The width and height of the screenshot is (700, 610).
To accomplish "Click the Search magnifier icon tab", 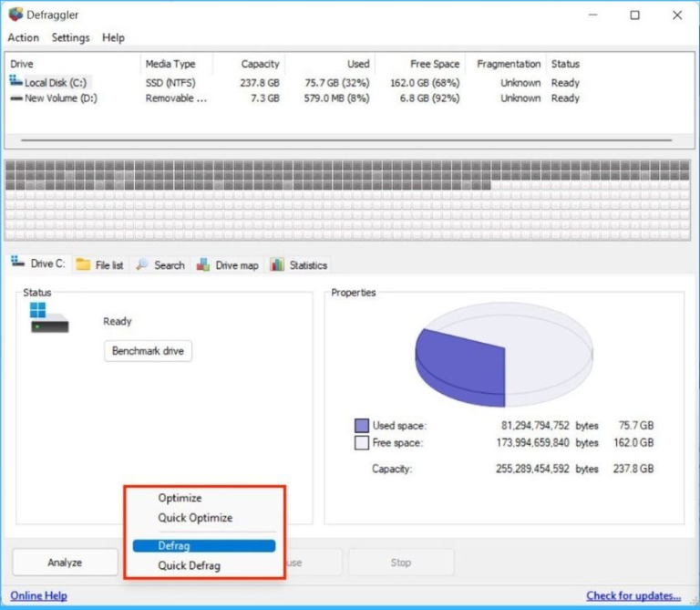I will coord(142,264).
